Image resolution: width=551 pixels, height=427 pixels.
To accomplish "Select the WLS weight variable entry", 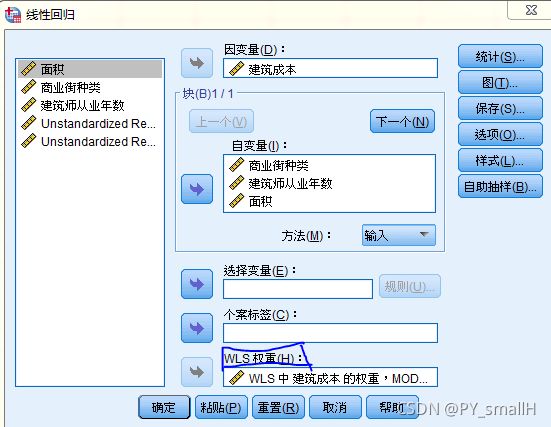I will pos(330,378).
